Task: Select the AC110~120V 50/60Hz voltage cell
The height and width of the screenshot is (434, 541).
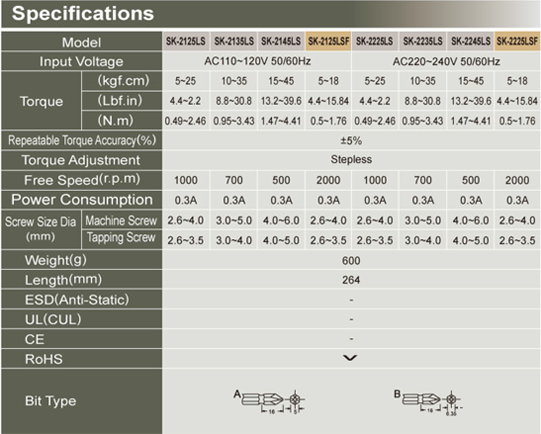Action: click(257, 61)
